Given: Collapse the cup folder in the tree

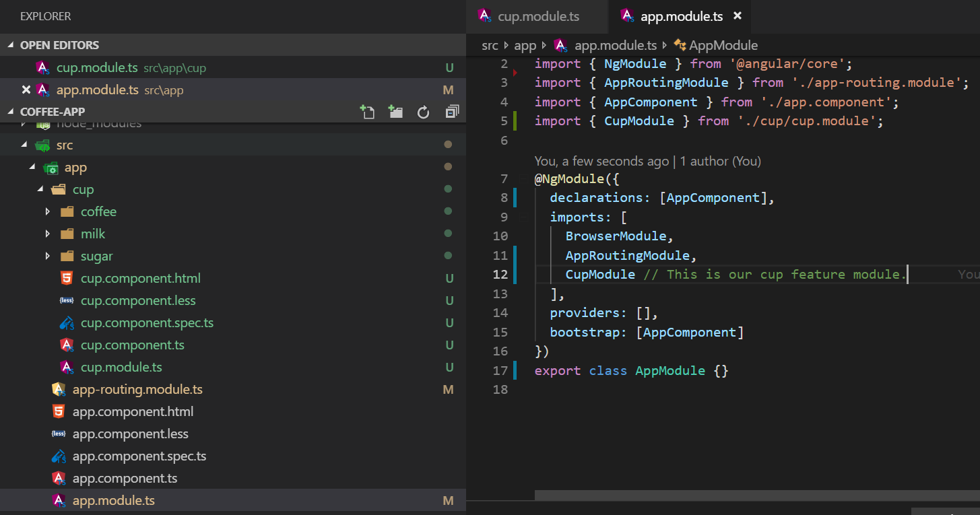Looking at the screenshot, I should [x=40, y=189].
